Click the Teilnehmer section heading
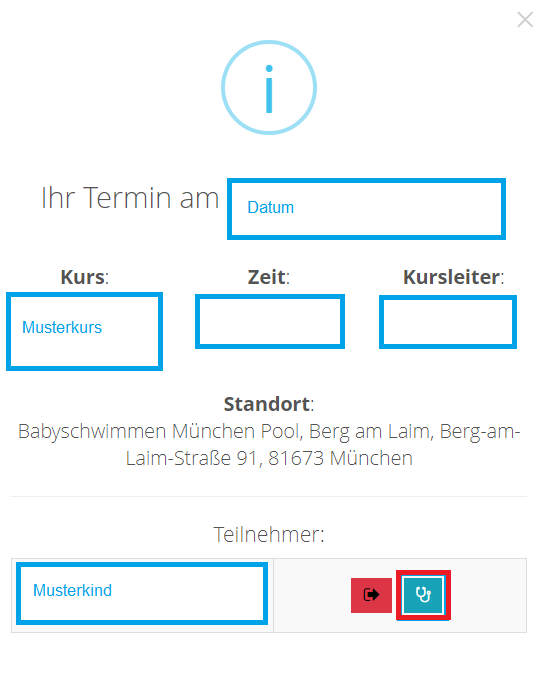 [x=269, y=535]
